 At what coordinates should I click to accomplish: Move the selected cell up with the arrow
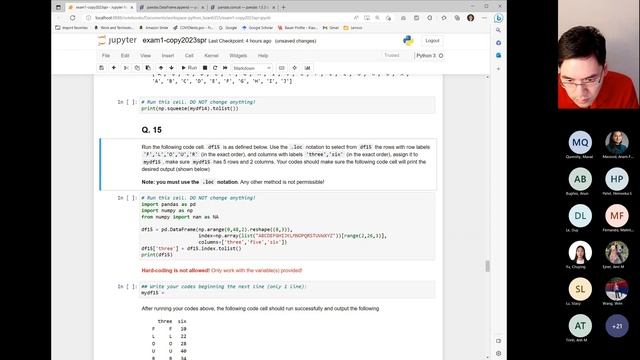click(161, 68)
